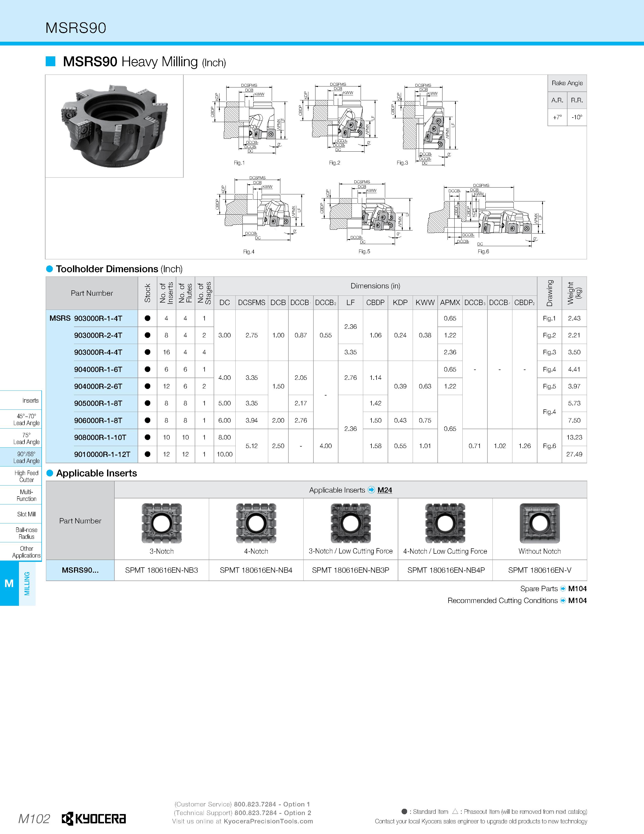Click the Kyocera logo in the footer
The height and width of the screenshot is (834, 644).
(x=94, y=819)
